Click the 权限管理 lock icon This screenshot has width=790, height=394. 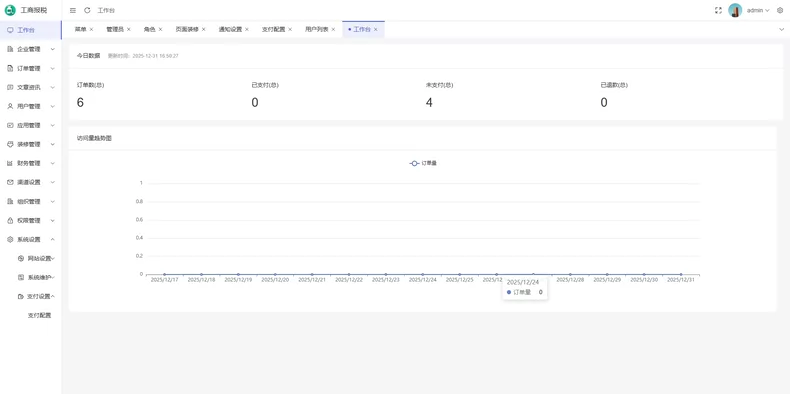10,221
